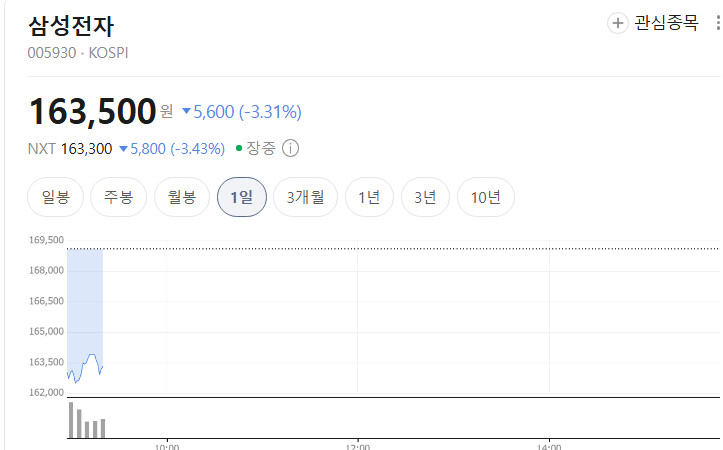Click the 169,500 y-axis label
The width and height of the screenshot is (723, 450).
pos(46,240)
